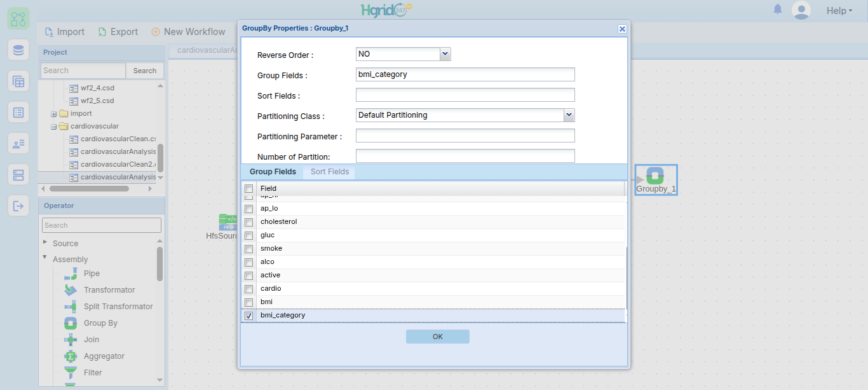Select the Join operator icon
868x390 pixels.
click(x=71, y=340)
